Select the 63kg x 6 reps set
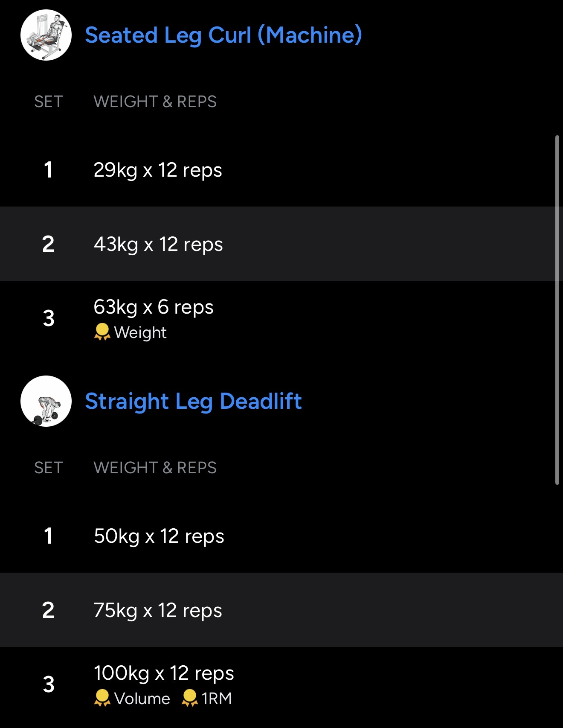The width and height of the screenshot is (563, 728). tap(154, 307)
